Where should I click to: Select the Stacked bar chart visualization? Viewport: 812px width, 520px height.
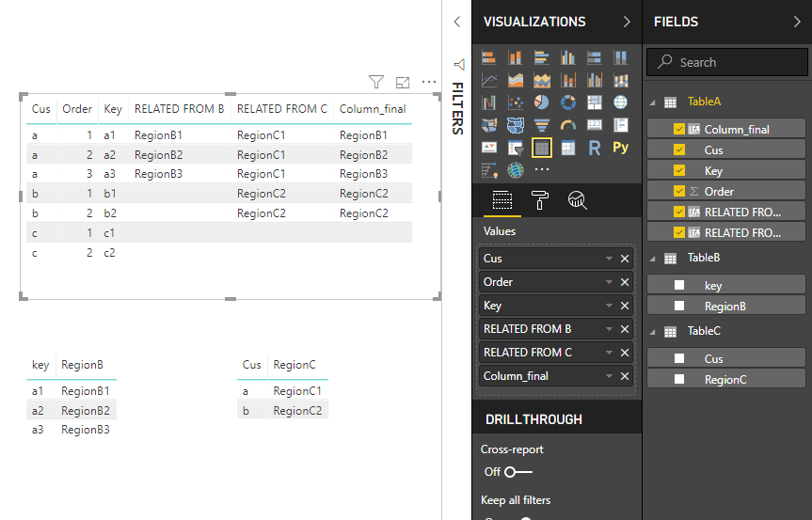(489, 57)
